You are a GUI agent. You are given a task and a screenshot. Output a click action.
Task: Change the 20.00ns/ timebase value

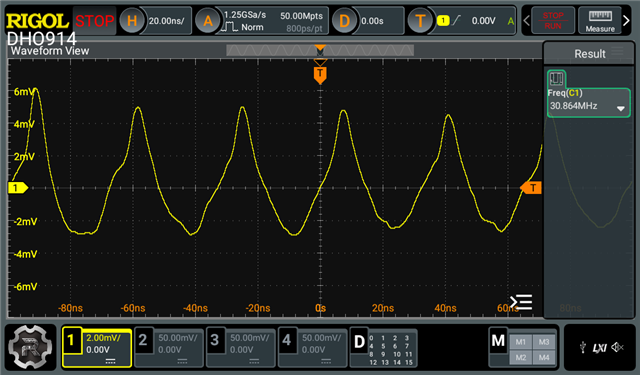(x=167, y=21)
